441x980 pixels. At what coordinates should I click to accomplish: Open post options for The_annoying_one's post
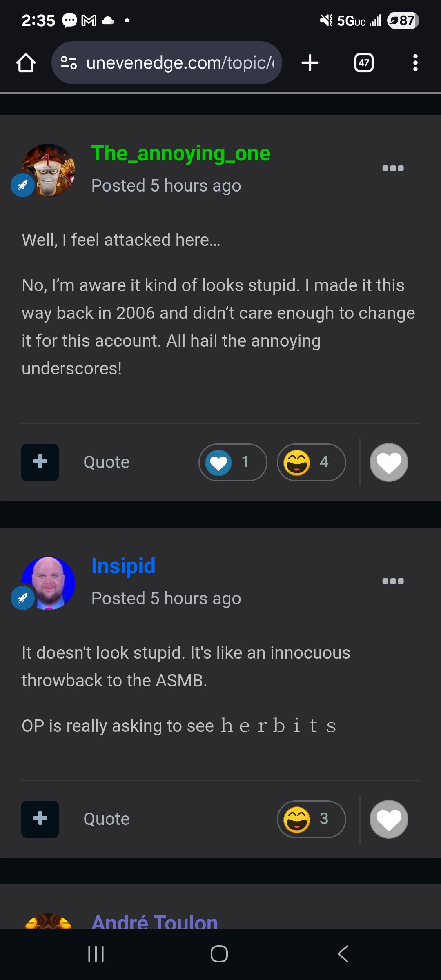pyautogui.click(x=393, y=168)
